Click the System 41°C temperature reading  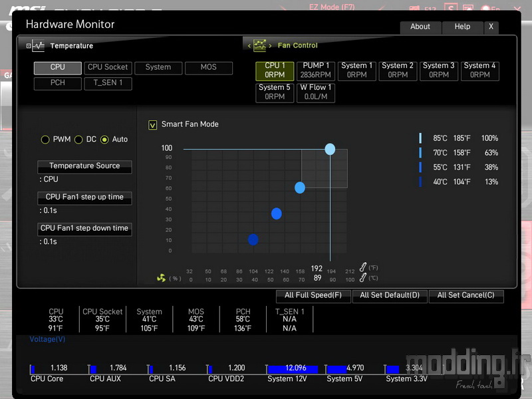[x=149, y=320]
